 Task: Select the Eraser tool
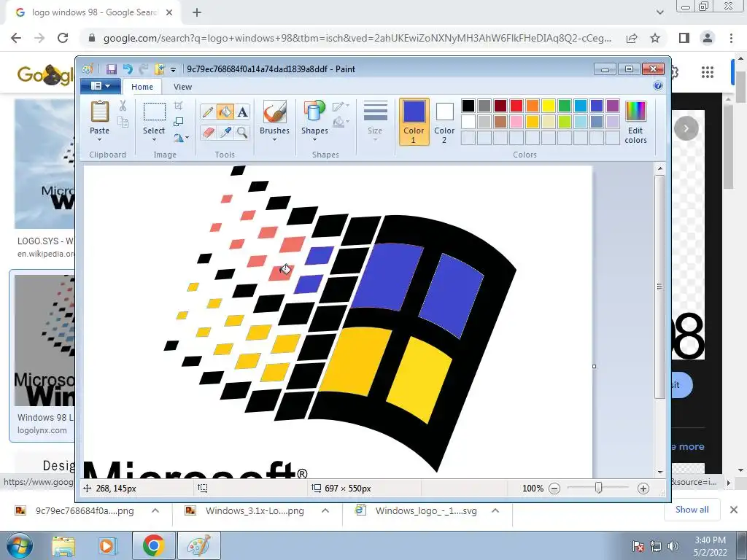(208, 132)
